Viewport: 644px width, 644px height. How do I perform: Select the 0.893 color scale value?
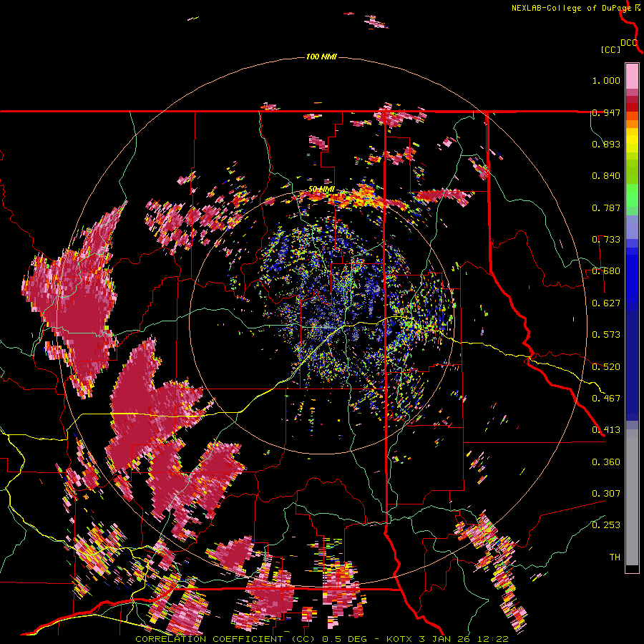point(606,144)
